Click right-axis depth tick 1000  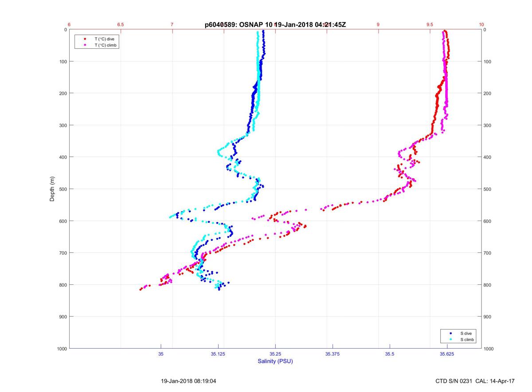[x=489, y=349]
